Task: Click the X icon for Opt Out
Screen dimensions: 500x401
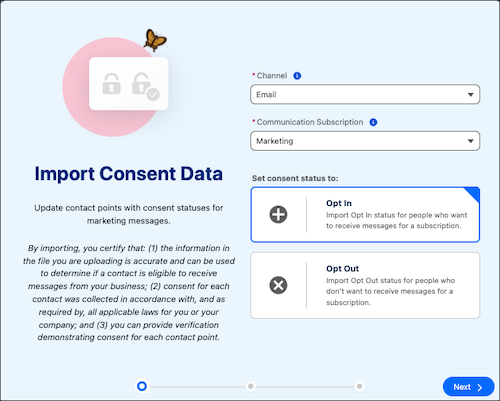Action: [278, 285]
